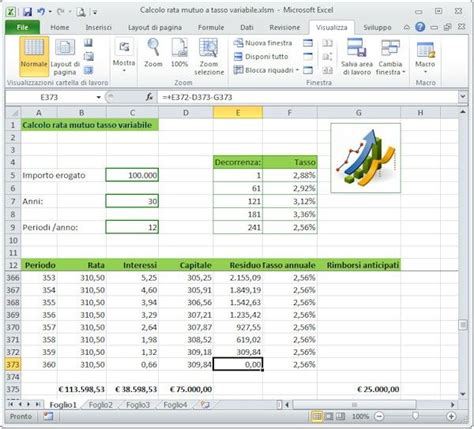
Task: Click the custom views icon
Action: point(88,56)
